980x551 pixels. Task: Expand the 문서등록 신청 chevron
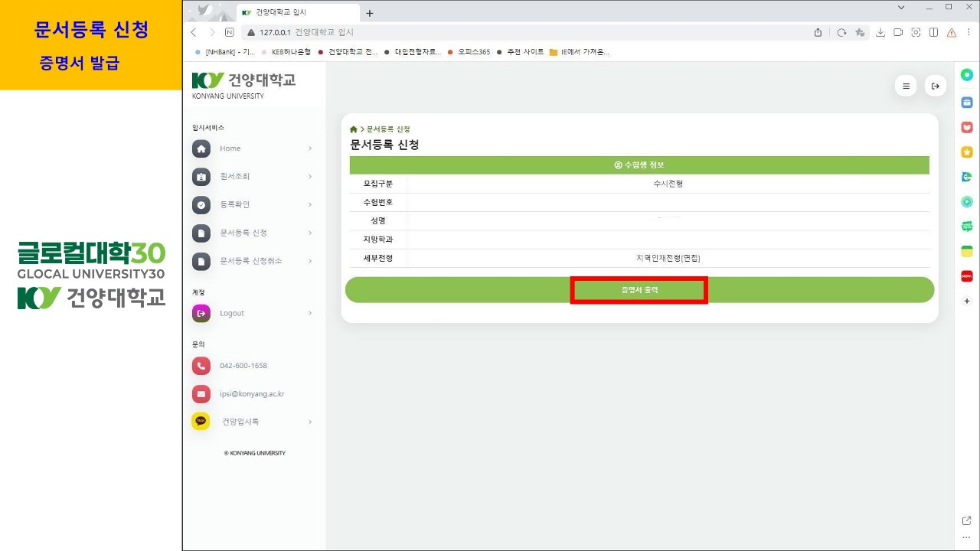click(310, 233)
